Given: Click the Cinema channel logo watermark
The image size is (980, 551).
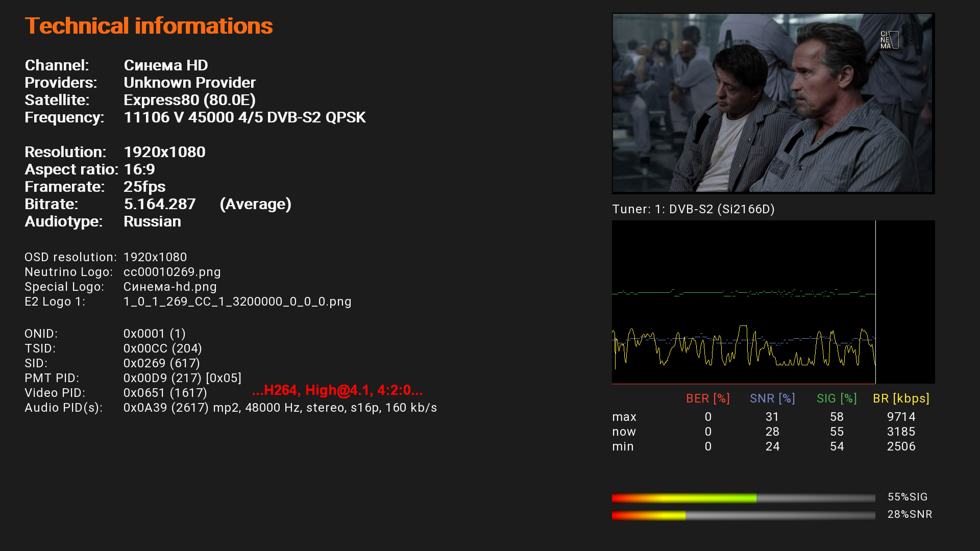Looking at the screenshot, I should tap(889, 40).
